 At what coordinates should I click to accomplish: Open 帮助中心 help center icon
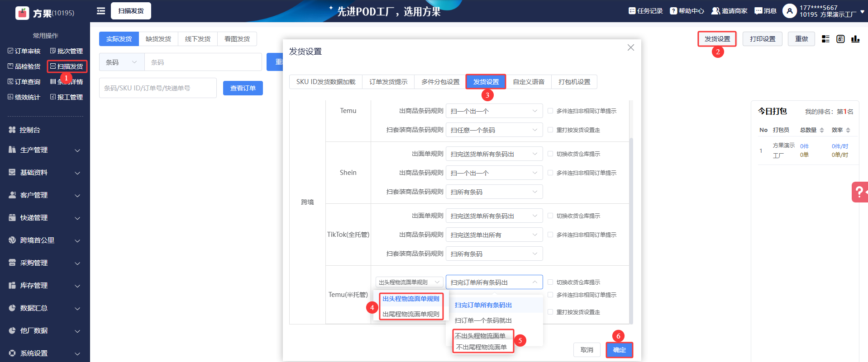[x=673, y=11]
